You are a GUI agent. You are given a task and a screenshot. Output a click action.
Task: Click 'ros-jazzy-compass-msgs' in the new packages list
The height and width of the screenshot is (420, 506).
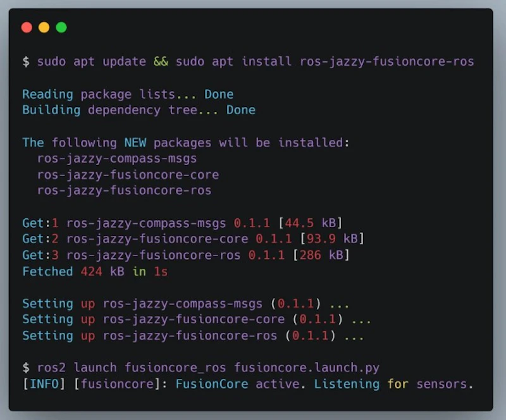click(117, 159)
